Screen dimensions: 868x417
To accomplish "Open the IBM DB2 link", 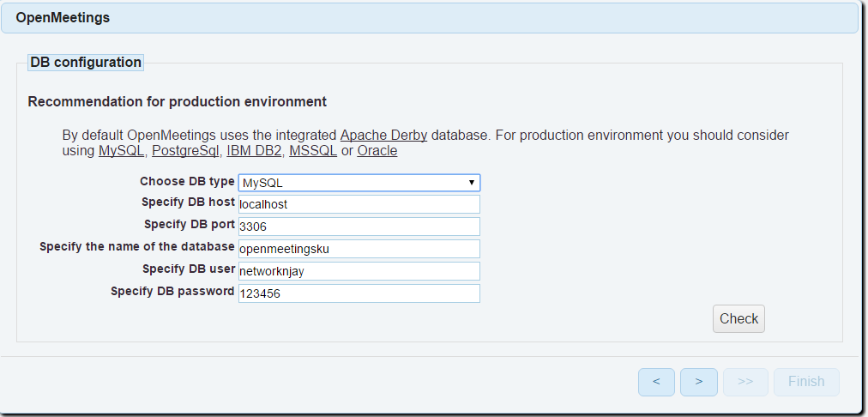I will 254,151.
